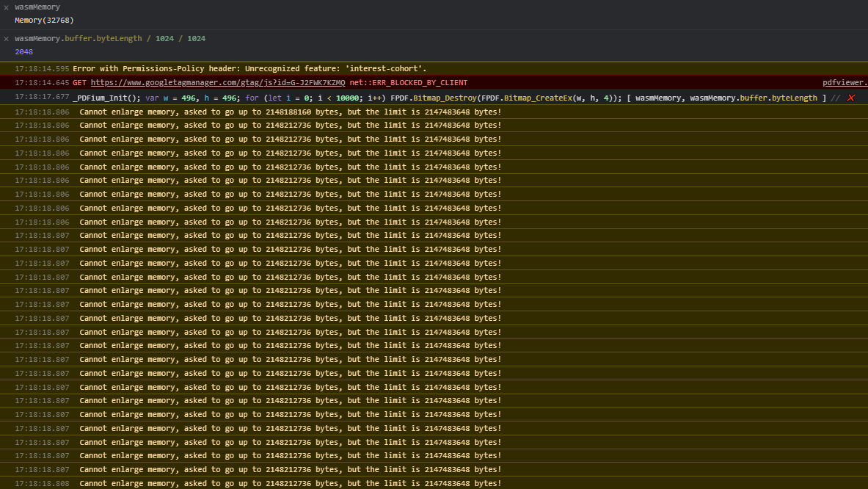The height and width of the screenshot is (489, 868).
Task: Click the red X icon on the _PDFium_Init line
Action: tap(851, 98)
